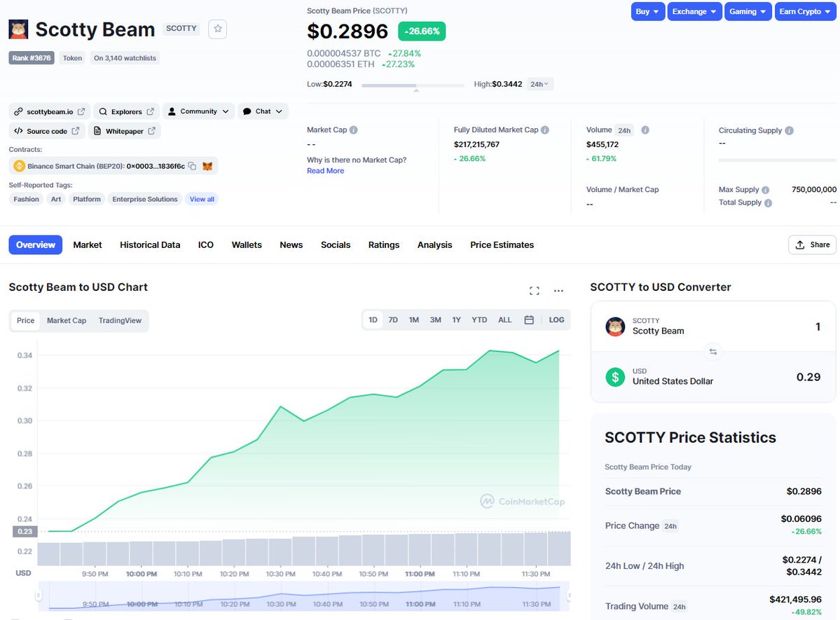
Task: Open Market Cap info tooltip icon
Action: click(354, 130)
